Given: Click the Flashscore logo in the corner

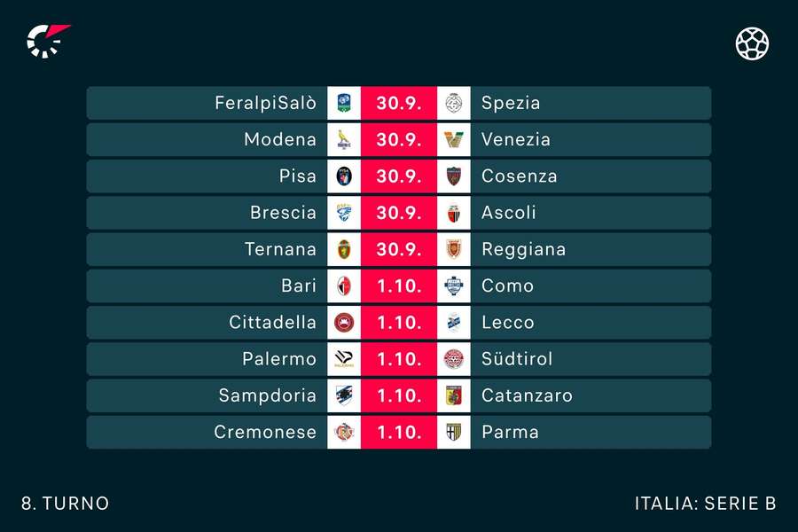Looking at the screenshot, I should (x=47, y=42).
